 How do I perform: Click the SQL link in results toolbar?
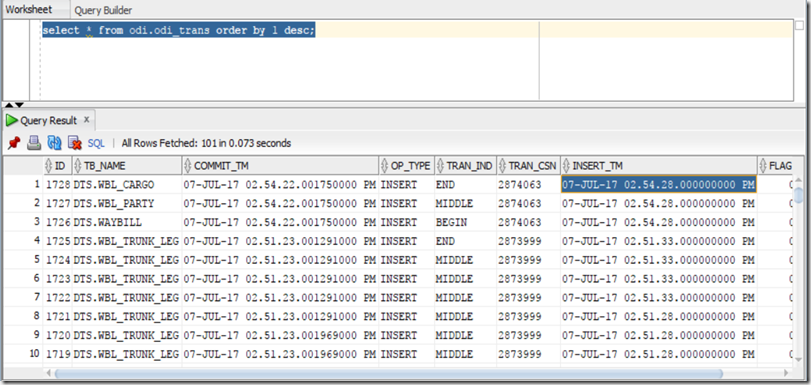pyautogui.click(x=96, y=143)
